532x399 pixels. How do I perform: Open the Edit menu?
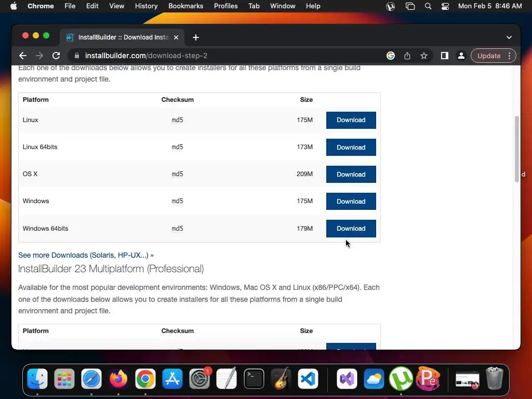pyautogui.click(x=92, y=6)
